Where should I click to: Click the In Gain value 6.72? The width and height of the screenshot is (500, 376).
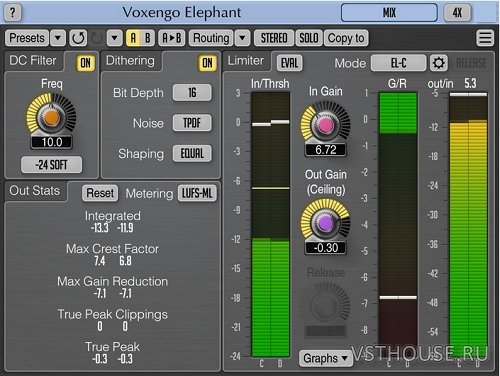click(326, 150)
